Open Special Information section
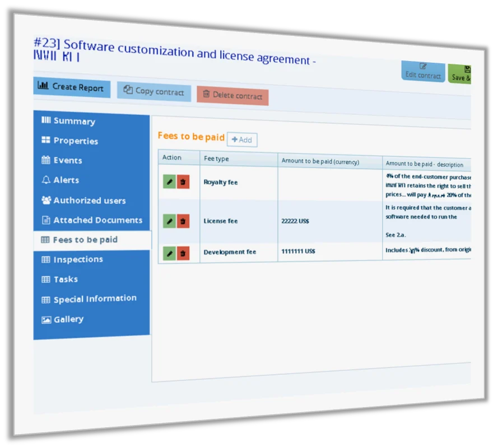 pyautogui.click(x=91, y=299)
